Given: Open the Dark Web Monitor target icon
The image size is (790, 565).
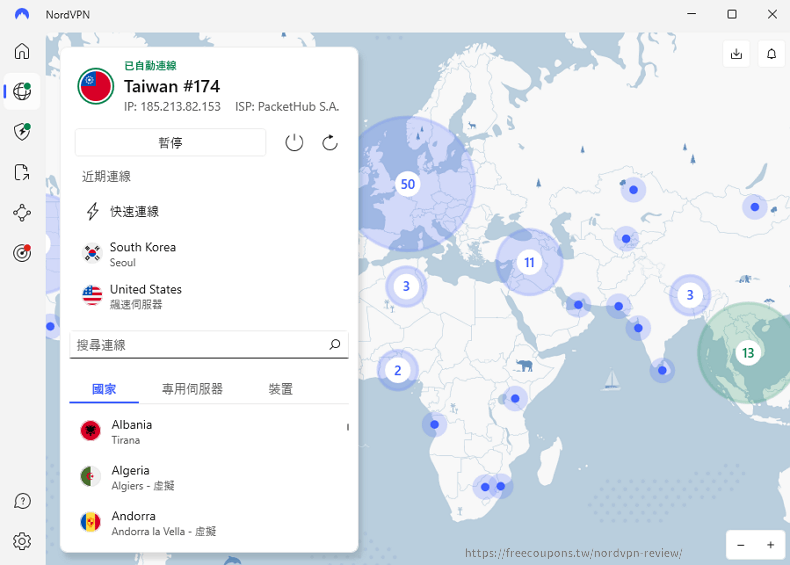Looking at the screenshot, I should pos(22,253).
